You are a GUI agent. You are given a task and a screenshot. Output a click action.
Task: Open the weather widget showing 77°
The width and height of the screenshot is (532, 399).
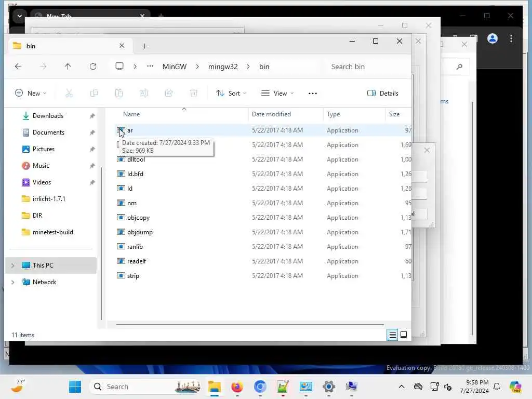coord(18,386)
